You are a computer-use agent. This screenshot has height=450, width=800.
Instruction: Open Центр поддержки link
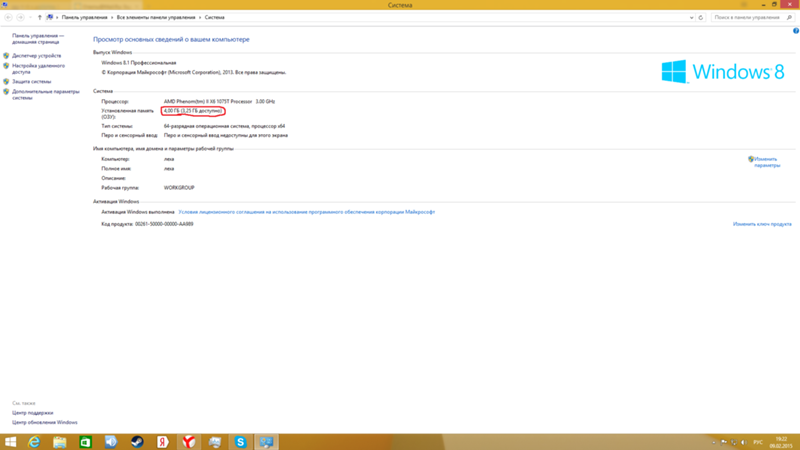point(33,413)
